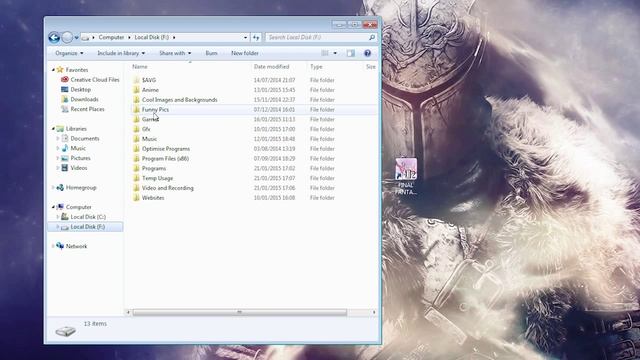Screen dimensions: 640x360
Task: Click the search magnifier icon
Action: pos(372,38)
